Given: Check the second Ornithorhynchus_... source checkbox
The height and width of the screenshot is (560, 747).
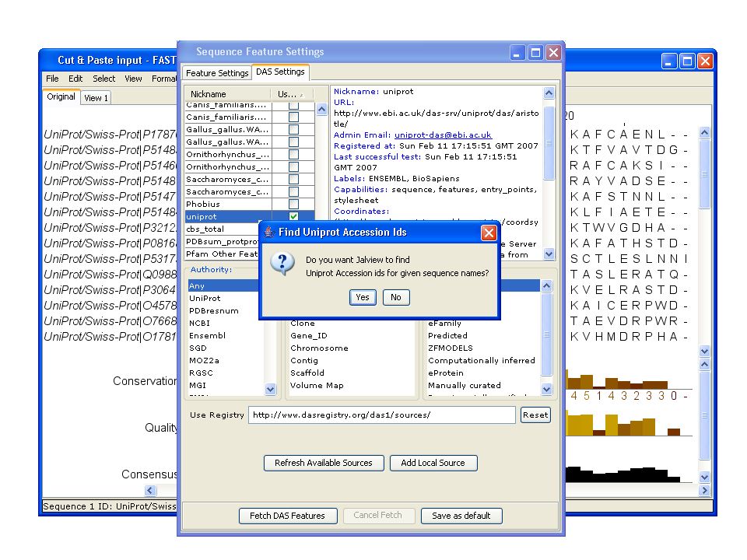Looking at the screenshot, I should tap(293, 166).
